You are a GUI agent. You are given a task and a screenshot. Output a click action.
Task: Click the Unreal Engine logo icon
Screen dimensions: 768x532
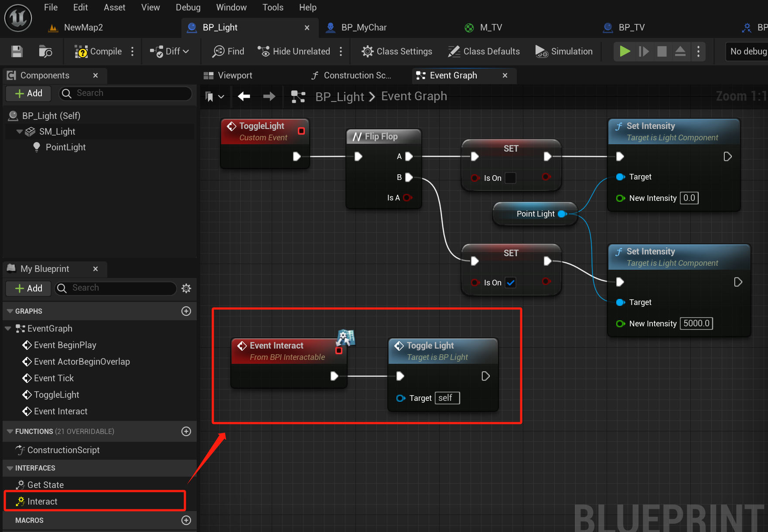click(x=18, y=18)
